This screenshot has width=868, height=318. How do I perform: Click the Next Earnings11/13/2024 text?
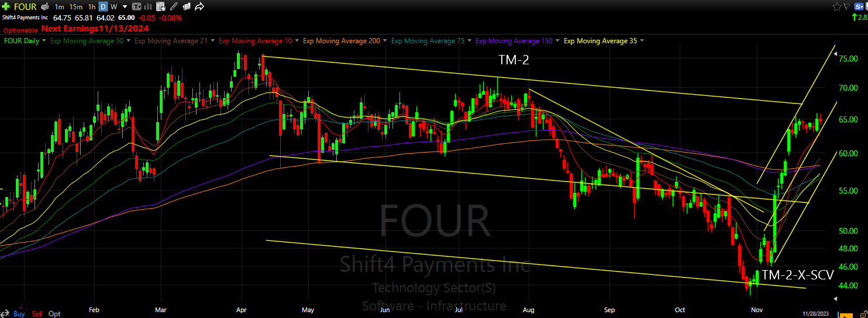(95, 28)
